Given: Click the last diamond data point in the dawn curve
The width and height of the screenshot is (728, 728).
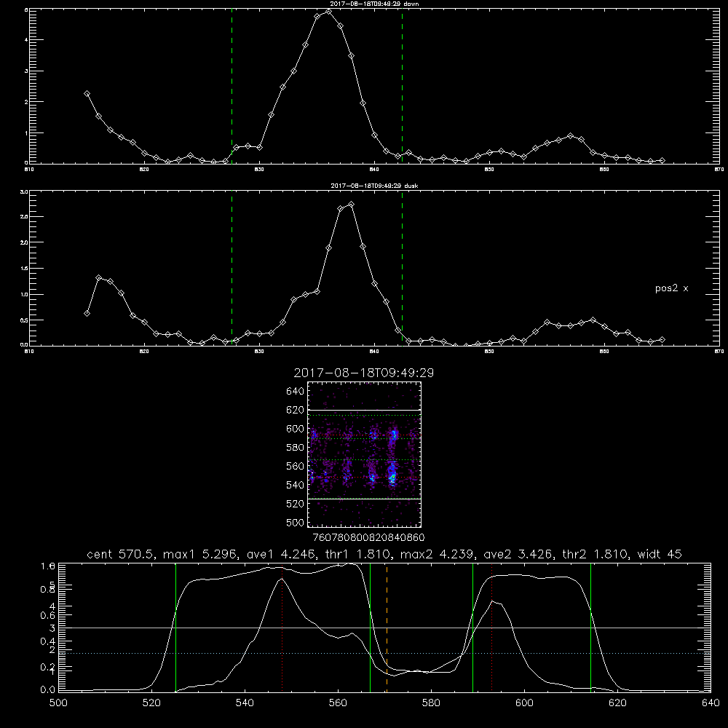Looking at the screenshot, I should coord(662,160).
